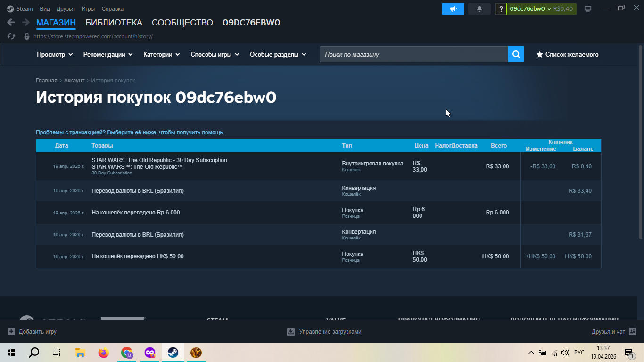644x362 pixels.
Task: Open the purple mask app on taskbar
Action: 149,353
